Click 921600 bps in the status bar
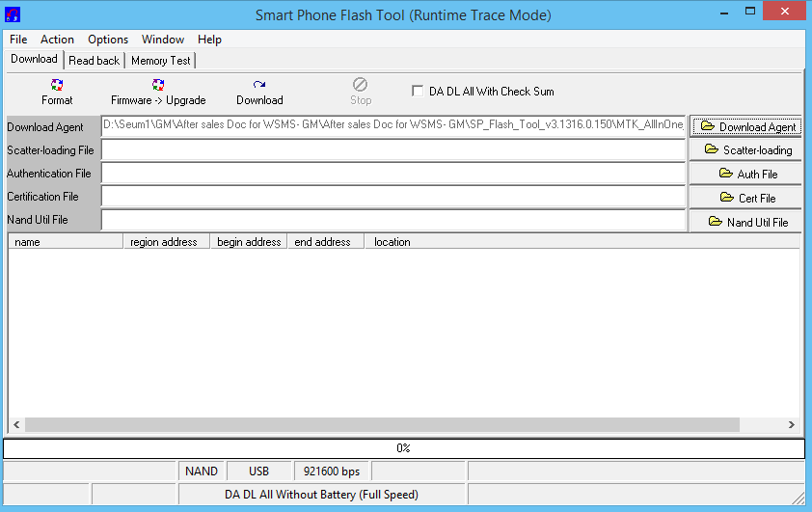Viewport: 812px width, 512px height. coord(332,472)
